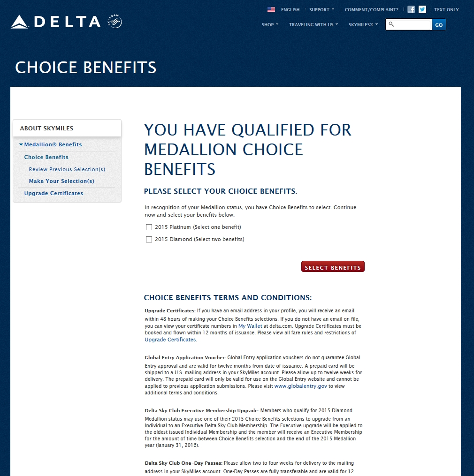Switch to TEXT ONLY mode
This screenshot has width=474, height=476.
[x=445, y=9]
